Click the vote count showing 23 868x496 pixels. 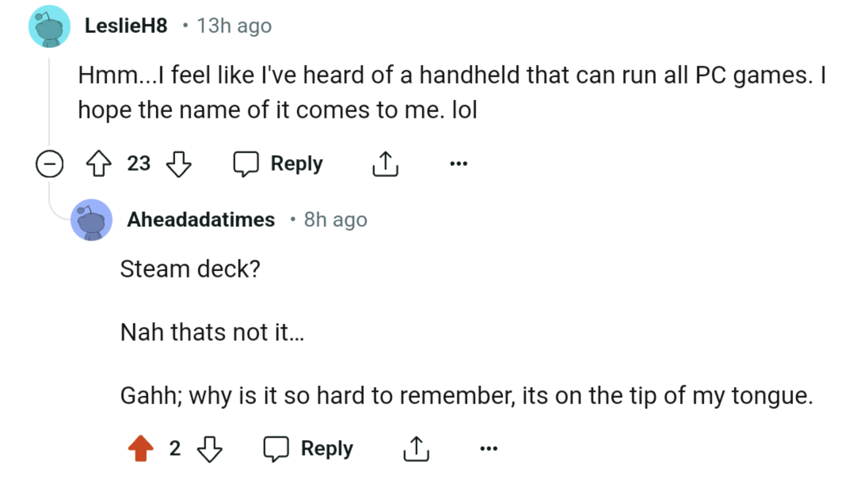(x=138, y=164)
